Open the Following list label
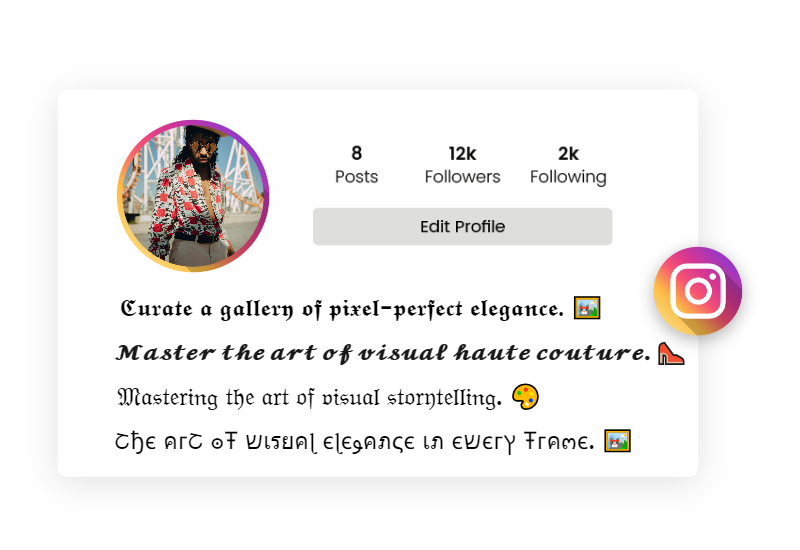Image resolution: width=800 pixels, height=550 pixels. pos(568,177)
